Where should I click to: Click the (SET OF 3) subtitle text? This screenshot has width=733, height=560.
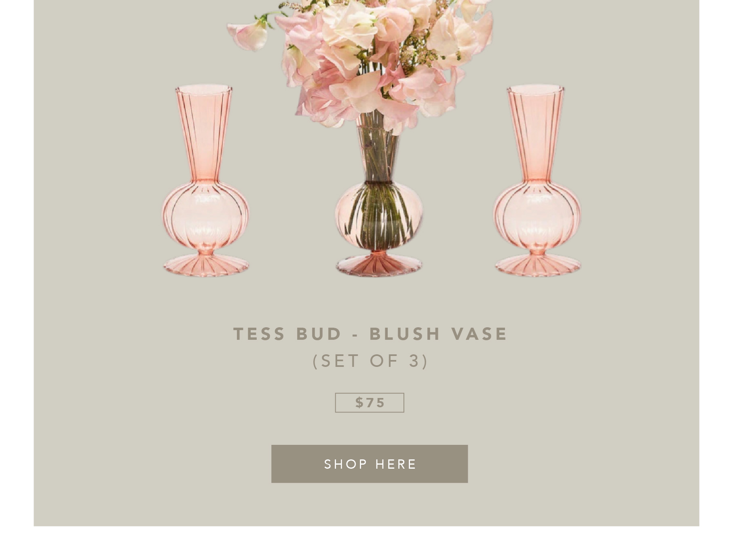coord(370,361)
